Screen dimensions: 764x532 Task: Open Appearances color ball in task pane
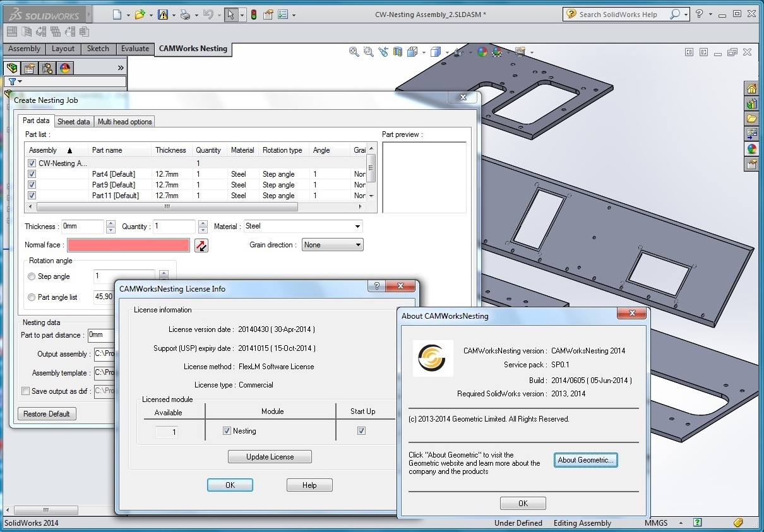click(751, 149)
